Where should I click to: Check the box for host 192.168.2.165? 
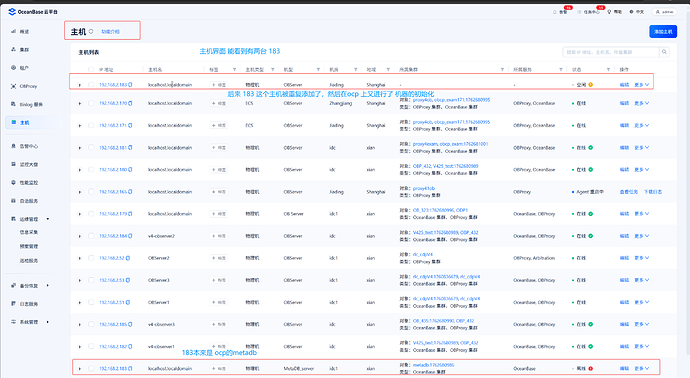(x=91, y=192)
